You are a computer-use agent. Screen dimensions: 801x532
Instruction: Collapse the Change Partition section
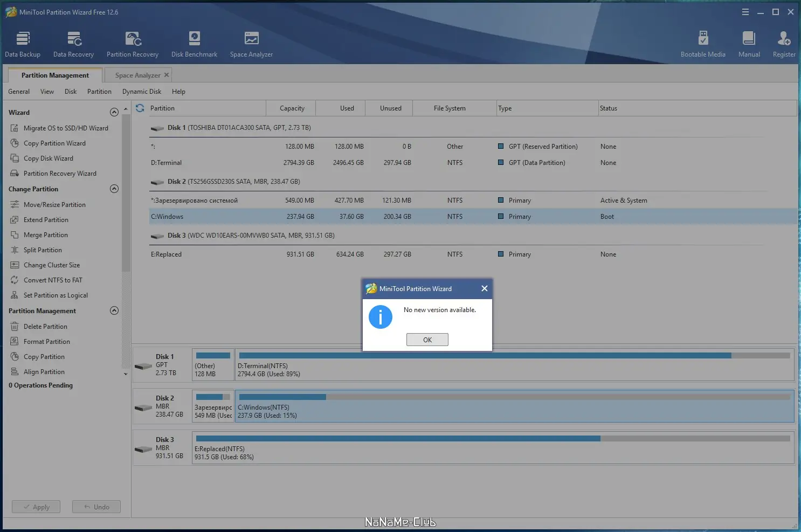tap(114, 189)
